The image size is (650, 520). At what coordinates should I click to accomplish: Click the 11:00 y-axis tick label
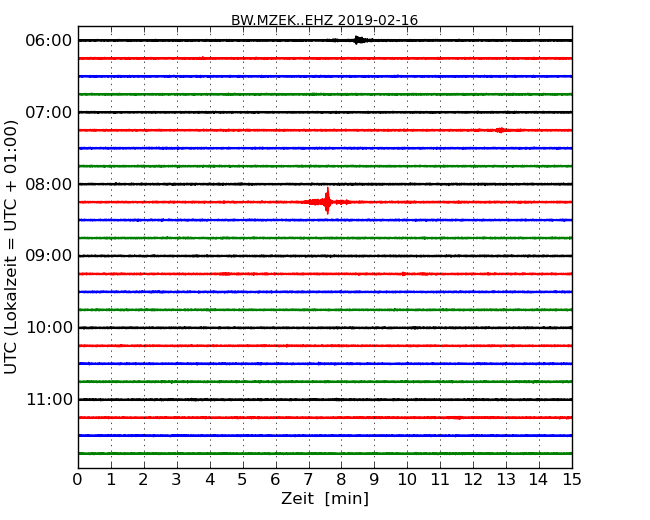(48, 400)
